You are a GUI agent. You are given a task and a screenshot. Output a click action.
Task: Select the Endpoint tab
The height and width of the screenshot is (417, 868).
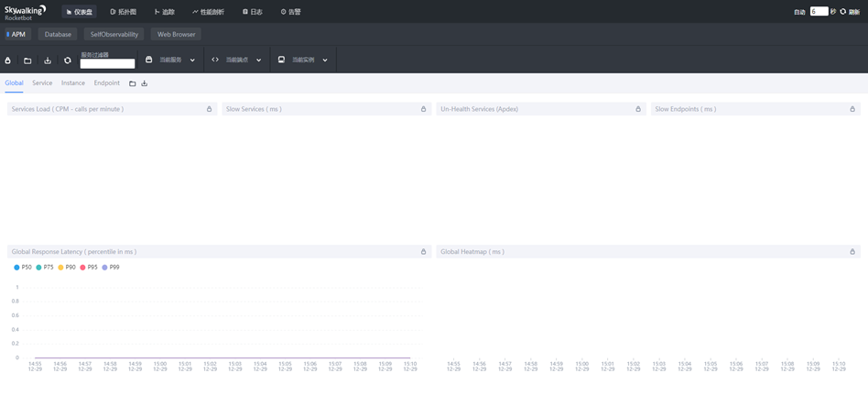(x=107, y=83)
